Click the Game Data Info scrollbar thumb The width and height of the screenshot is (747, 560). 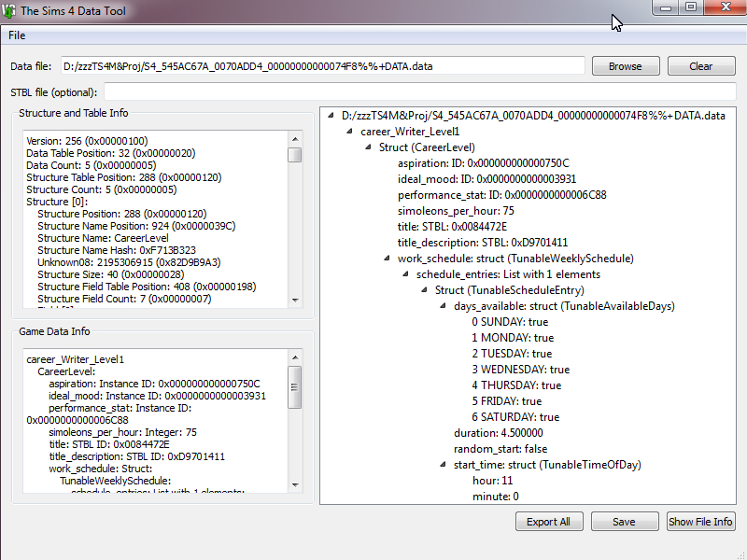pyautogui.click(x=295, y=387)
